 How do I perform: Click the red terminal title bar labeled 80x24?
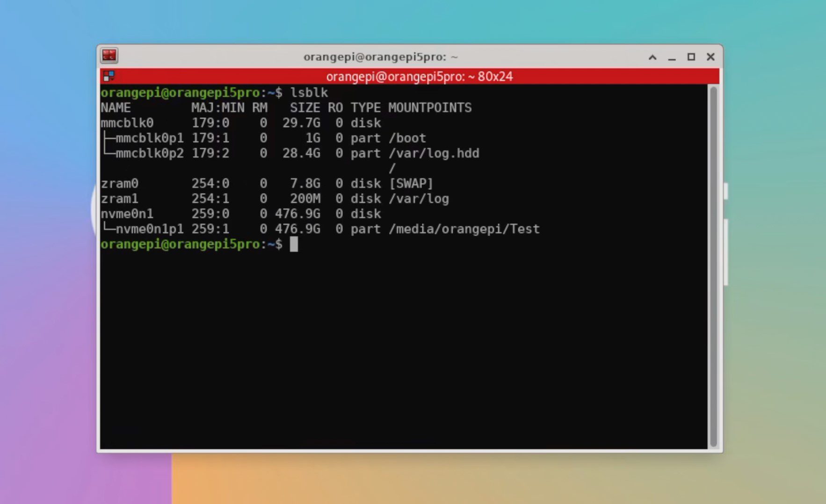tap(419, 76)
